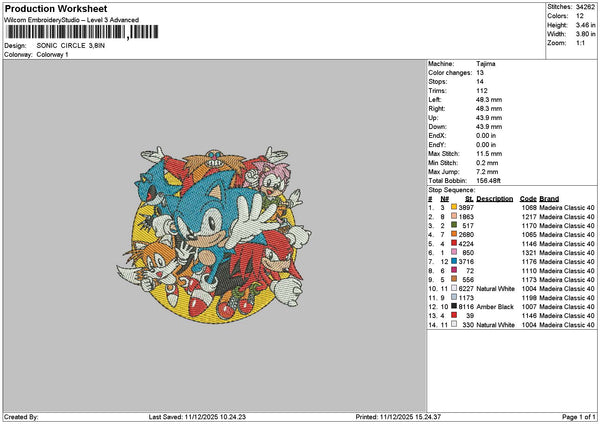Click the "Stops:" label
600x424 pixels.
coord(438,82)
